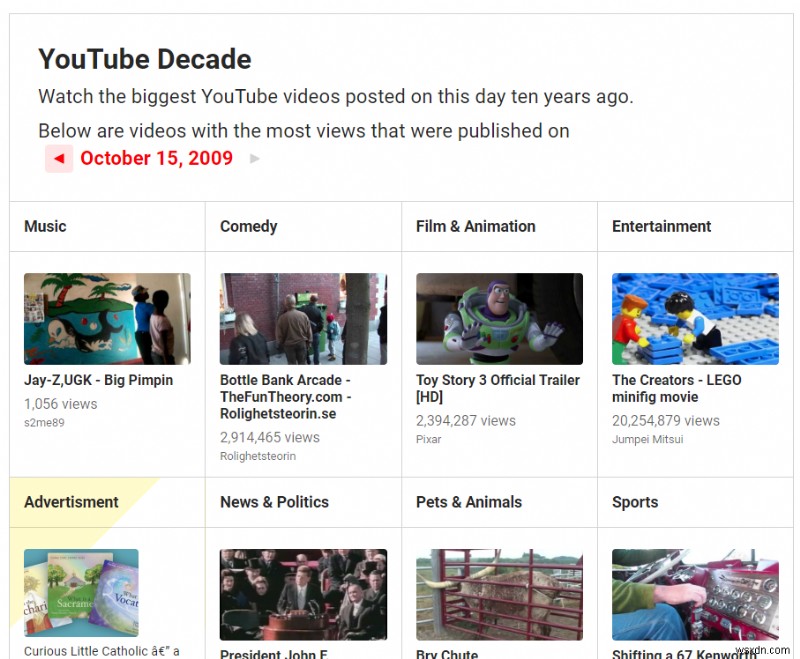Select the Sports category header
Image resolution: width=800 pixels, height=659 pixels.
pos(635,502)
